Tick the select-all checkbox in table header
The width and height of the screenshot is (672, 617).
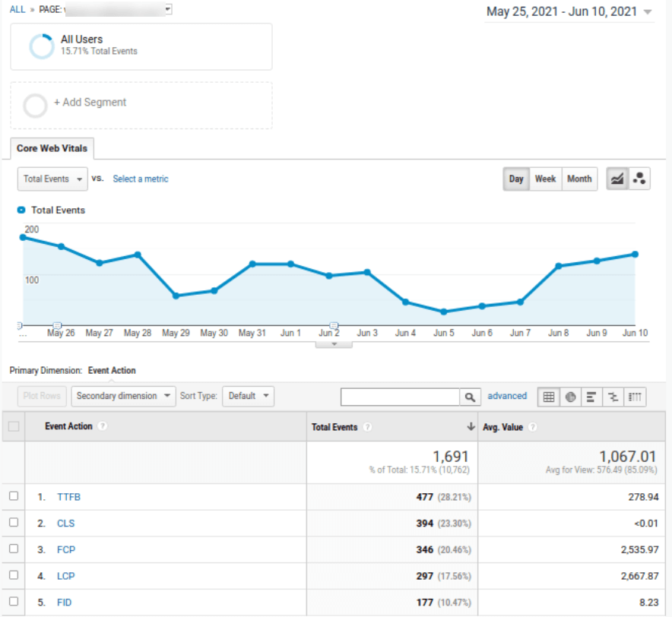point(13,426)
